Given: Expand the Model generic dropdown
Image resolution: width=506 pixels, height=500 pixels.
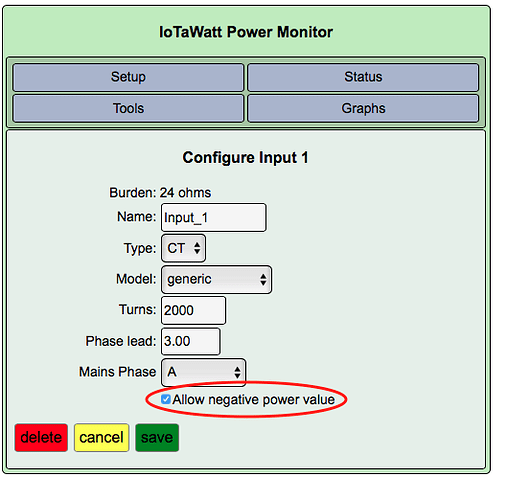Looking at the screenshot, I should pyautogui.click(x=216, y=279).
